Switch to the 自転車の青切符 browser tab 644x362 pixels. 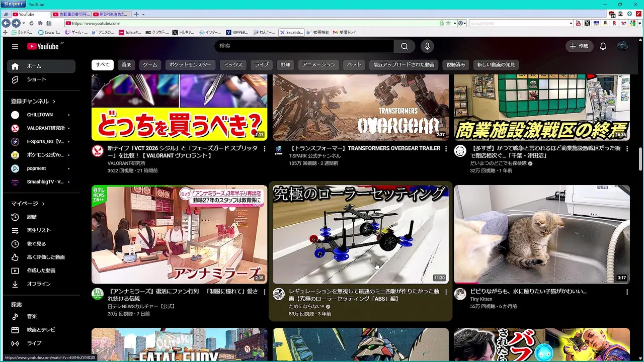(71, 15)
